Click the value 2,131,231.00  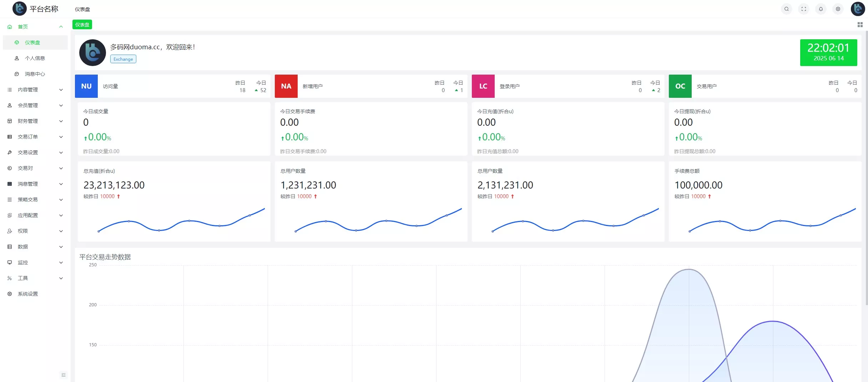pyautogui.click(x=505, y=185)
